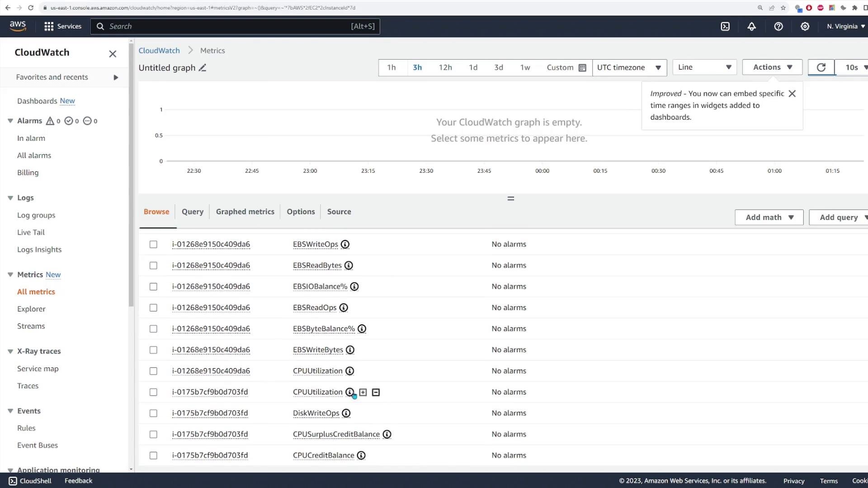The height and width of the screenshot is (488, 868).
Task: Check the CPUCreditBalance row checkbox
Action: click(x=153, y=455)
